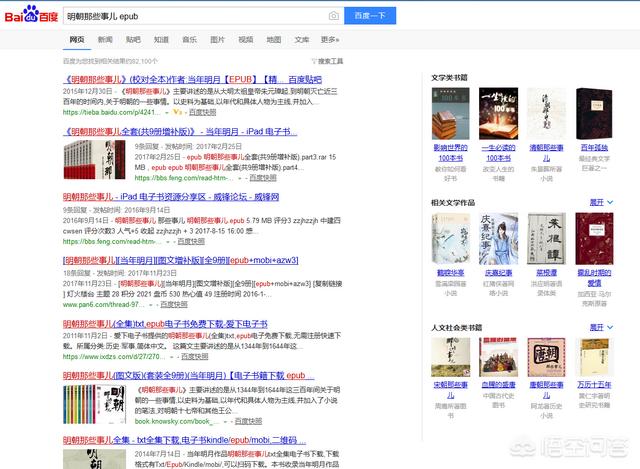Open the 一生必读的100本书 text link

pyautogui.click(x=498, y=153)
